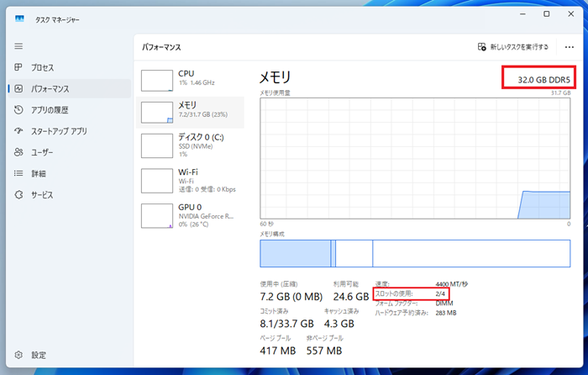Click the 7.2/31.7 GB (23%) text

(203, 114)
